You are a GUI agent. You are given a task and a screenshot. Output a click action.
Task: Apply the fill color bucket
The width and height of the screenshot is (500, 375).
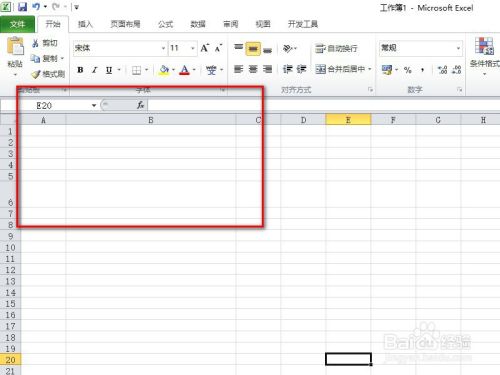click(x=164, y=70)
